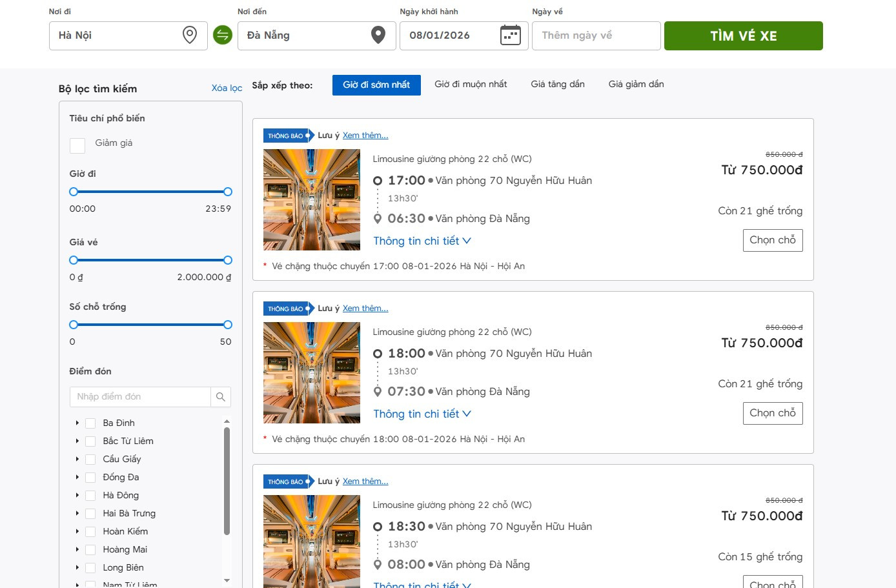Expand the Cầu Giấy district tree arrow
This screenshot has height=588, width=896.
tap(77, 459)
